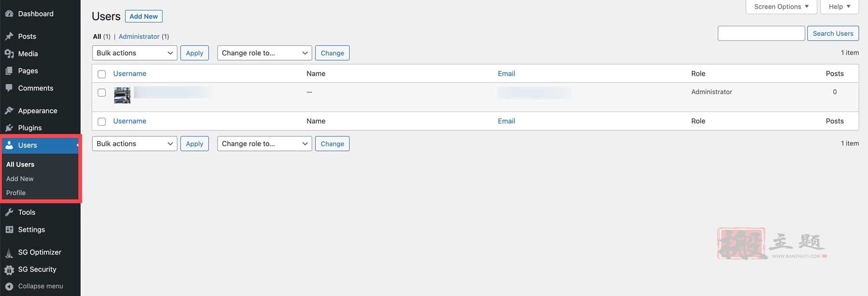Check the administrator user row checkbox
The width and height of the screenshot is (868, 296).
click(102, 92)
